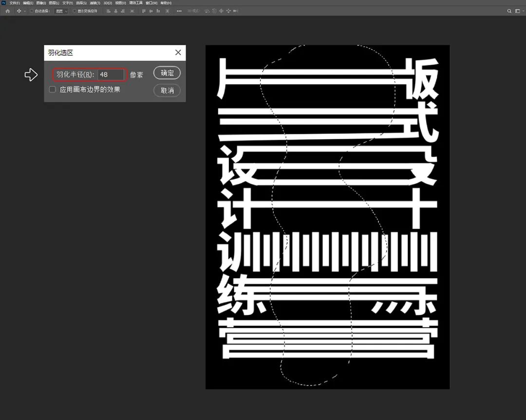
Task: Toggle the 自动选择 checkbox
Action: coord(32,11)
